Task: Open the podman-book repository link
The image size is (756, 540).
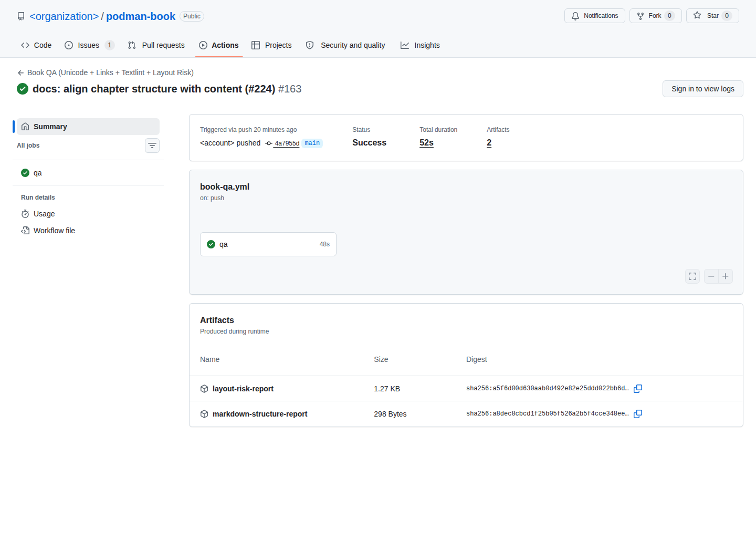Action: (141, 16)
